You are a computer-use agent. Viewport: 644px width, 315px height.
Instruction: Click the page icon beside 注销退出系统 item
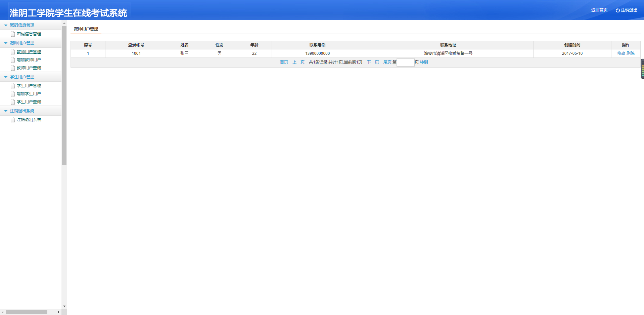pyautogui.click(x=13, y=120)
